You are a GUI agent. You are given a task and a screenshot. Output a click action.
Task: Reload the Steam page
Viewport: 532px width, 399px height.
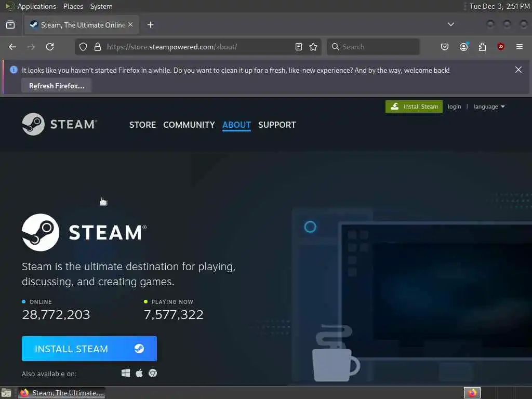(50, 47)
